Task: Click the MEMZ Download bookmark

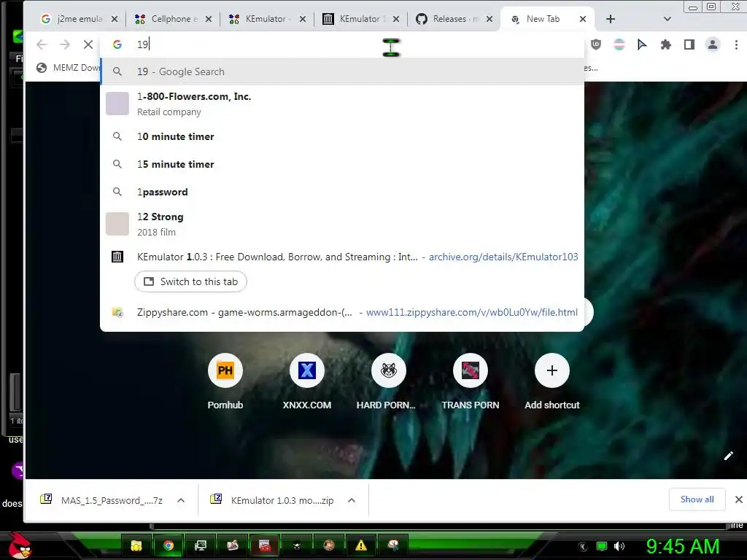Action: coord(69,68)
